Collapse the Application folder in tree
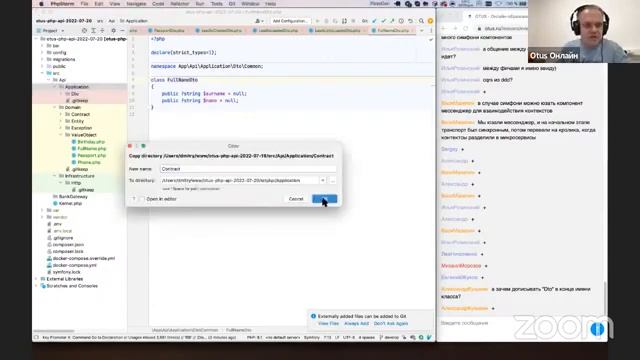The width and height of the screenshot is (640, 360). pyautogui.click(x=55, y=87)
